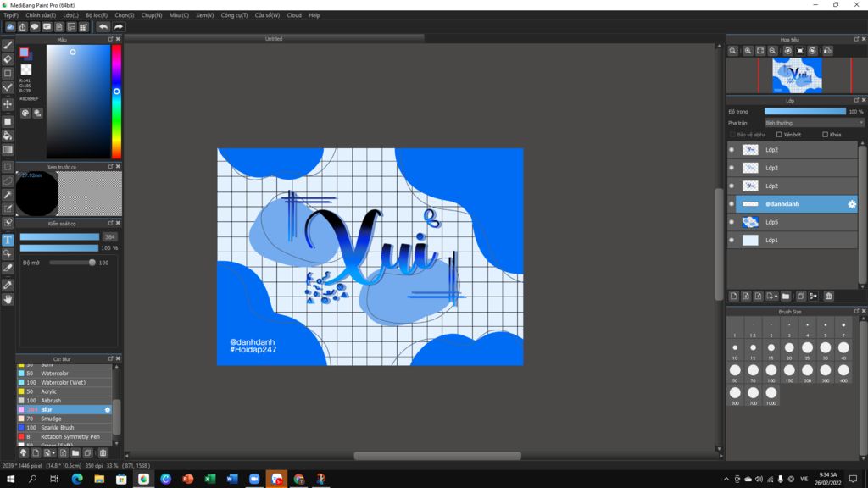The width and height of the screenshot is (868, 488).
Task: Toggle the Khóa lock checkbox
Action: coord(825,135)
